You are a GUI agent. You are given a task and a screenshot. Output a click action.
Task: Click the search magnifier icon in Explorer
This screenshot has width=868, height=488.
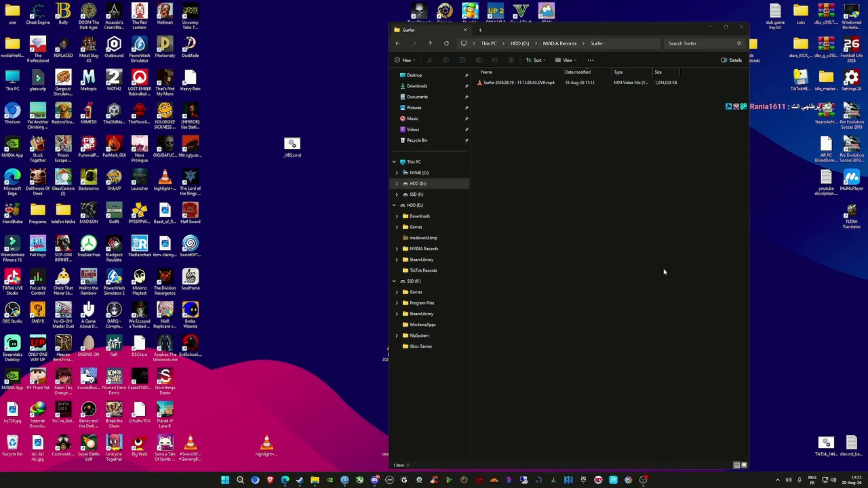739,43
